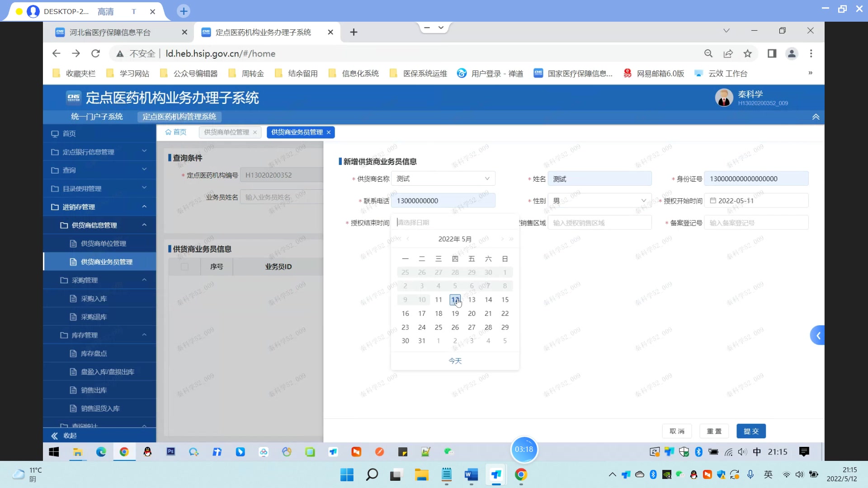Go to the 首页 page tab
The width and height of the screenshot is (868, 488).
(176, 132)
